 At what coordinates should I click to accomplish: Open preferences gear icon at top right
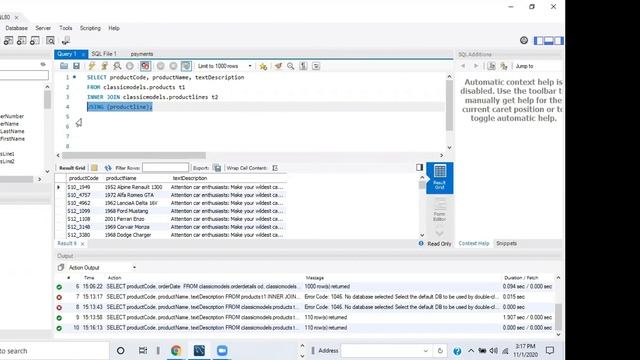tap(524, 40)
